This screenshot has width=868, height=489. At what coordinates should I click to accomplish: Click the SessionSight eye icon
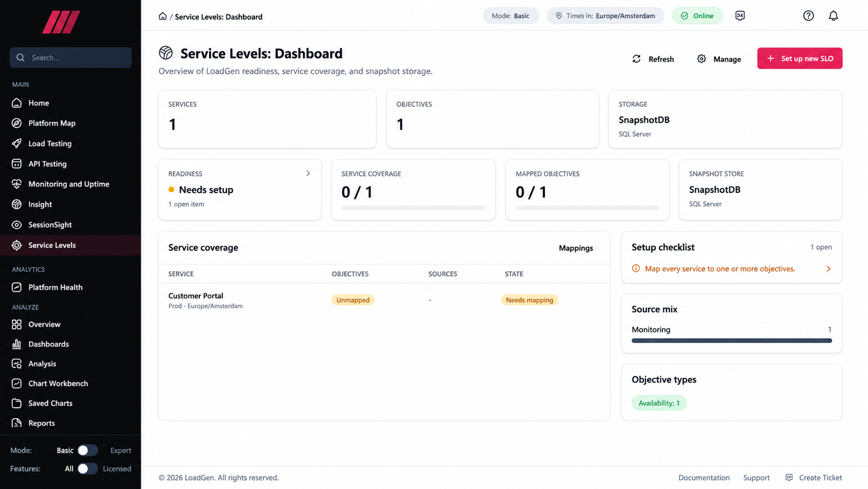(17, 224)
